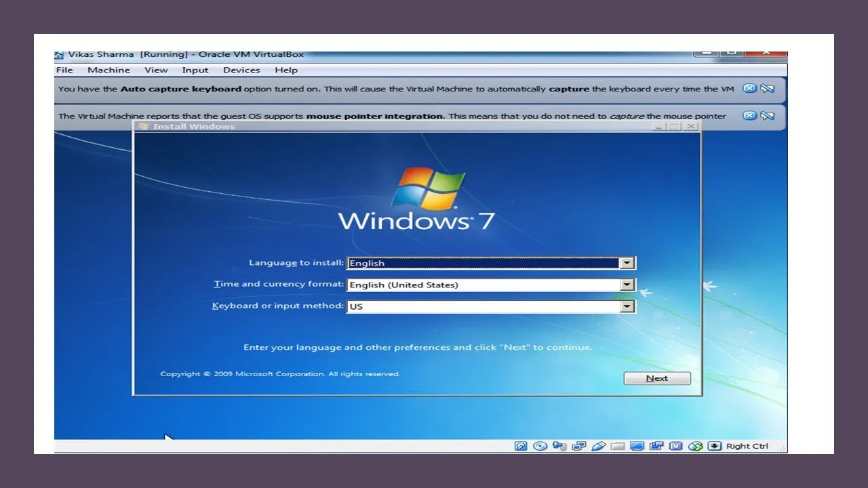The height and width of the screenshot is (488, 868).
Task: Suppress future Auto capture keyboard messages
Action: click(x=767, y=89)
